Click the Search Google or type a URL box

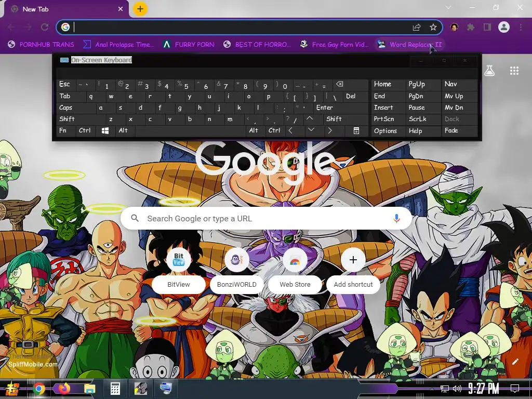tap(266, 219)
